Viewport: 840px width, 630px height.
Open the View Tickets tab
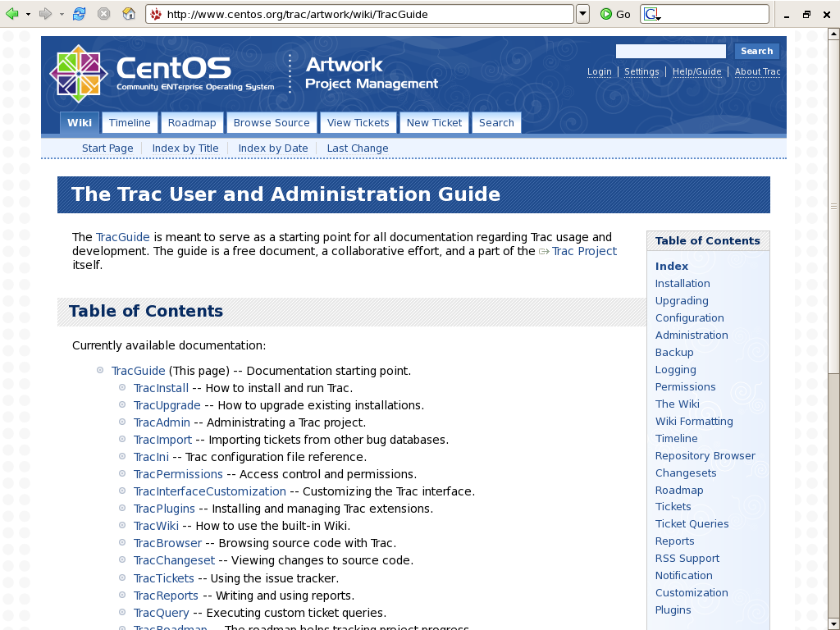click(x=358, y=123)
